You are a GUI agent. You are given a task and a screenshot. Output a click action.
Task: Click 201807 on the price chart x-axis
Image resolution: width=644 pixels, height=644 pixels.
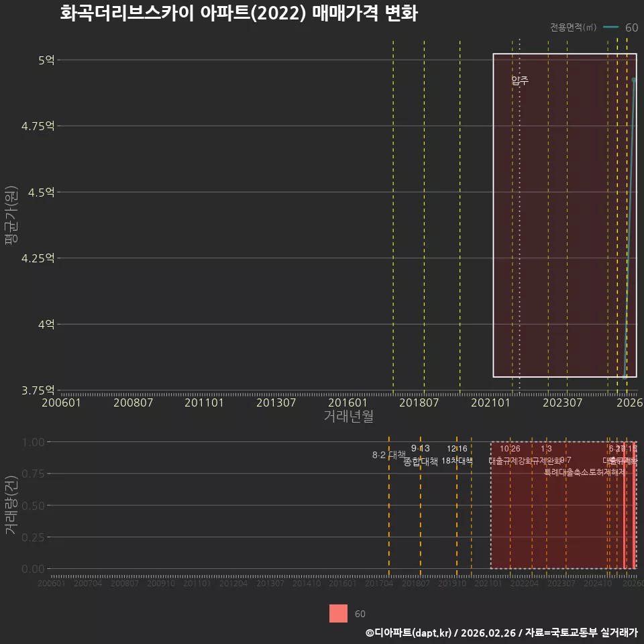coord(419,402)
